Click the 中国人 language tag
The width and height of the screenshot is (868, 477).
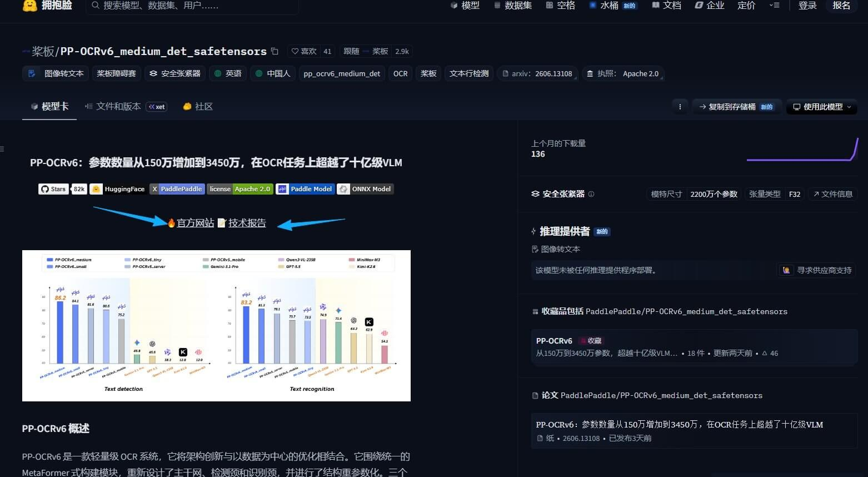click(x=273, y=73)
